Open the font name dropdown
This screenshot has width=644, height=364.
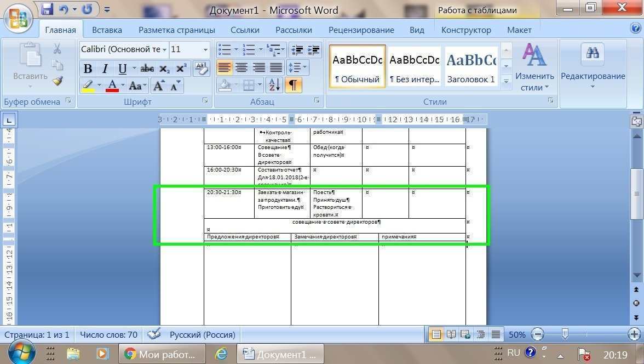164,49
